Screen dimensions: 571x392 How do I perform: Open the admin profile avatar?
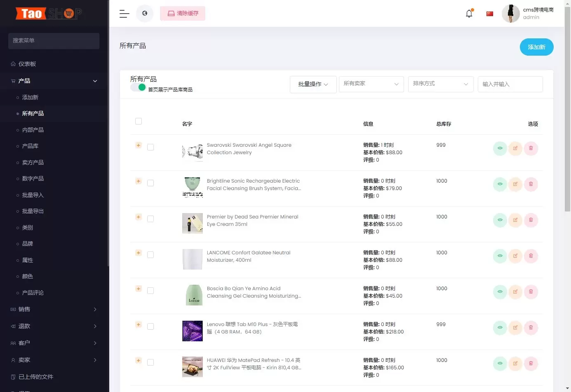(x=510, y=14)
